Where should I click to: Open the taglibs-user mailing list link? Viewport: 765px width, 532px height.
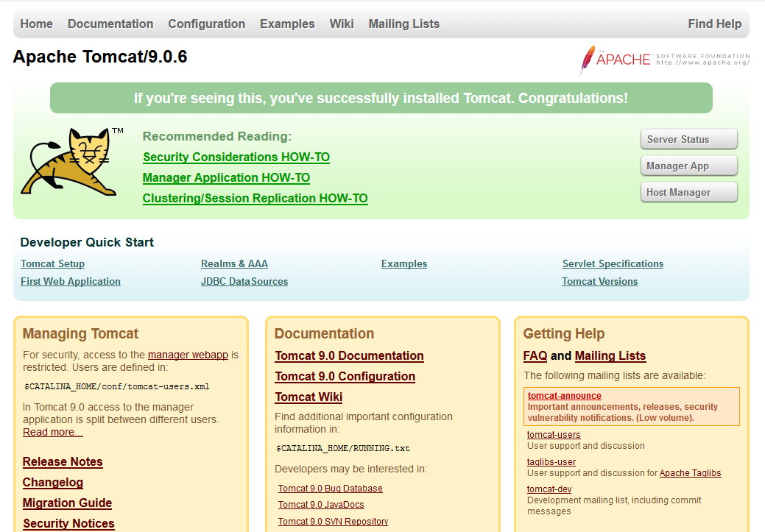(551, 462)
